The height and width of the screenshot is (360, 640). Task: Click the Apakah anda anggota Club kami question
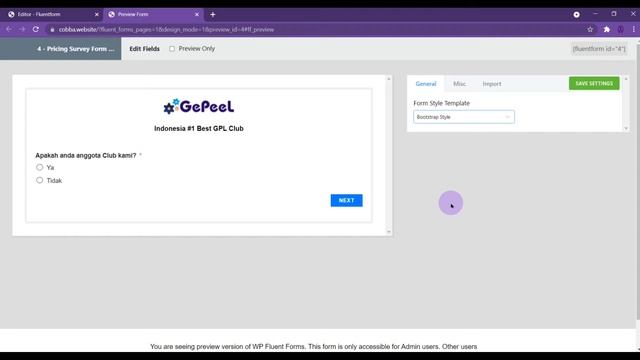point(86,156)
